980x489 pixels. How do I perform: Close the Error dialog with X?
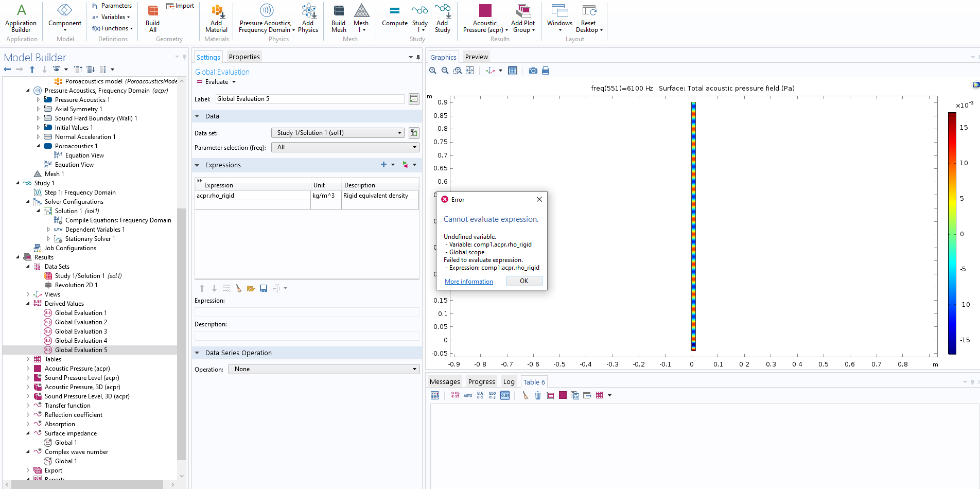click(539, 199)
